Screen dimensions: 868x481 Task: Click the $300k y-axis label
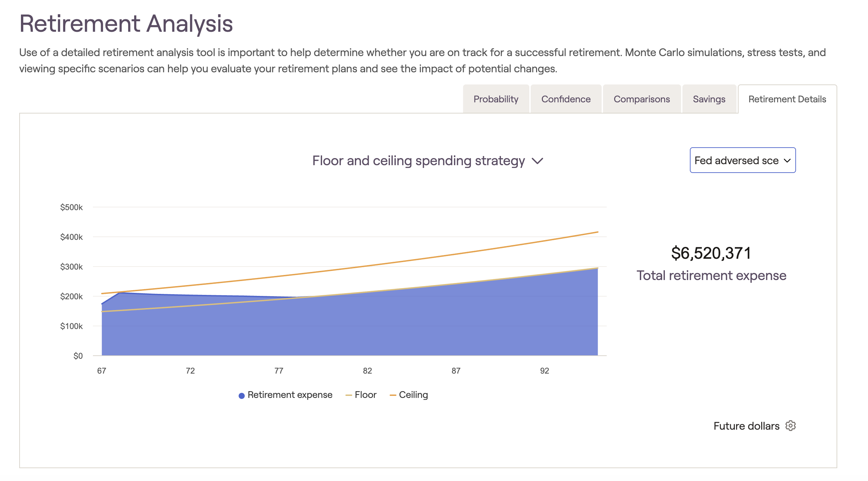(71, 267)
